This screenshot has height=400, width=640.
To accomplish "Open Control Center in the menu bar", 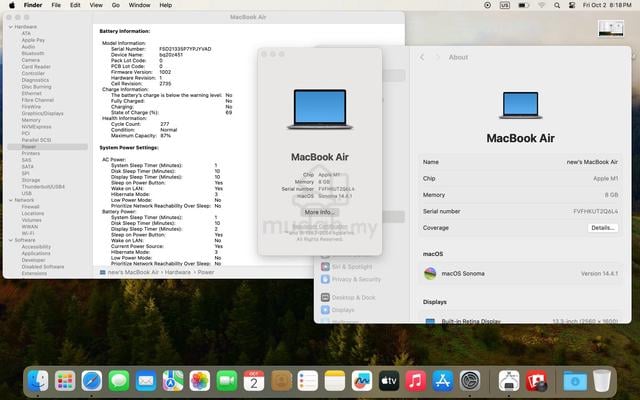I will [x=572, y=5].
